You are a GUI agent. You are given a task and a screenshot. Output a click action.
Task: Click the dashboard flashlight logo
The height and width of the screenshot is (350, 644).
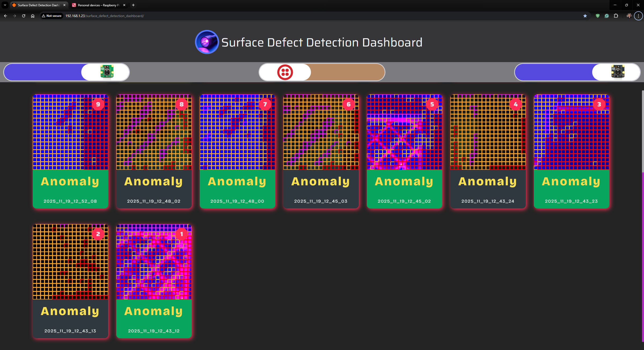[x=207, y=42]
